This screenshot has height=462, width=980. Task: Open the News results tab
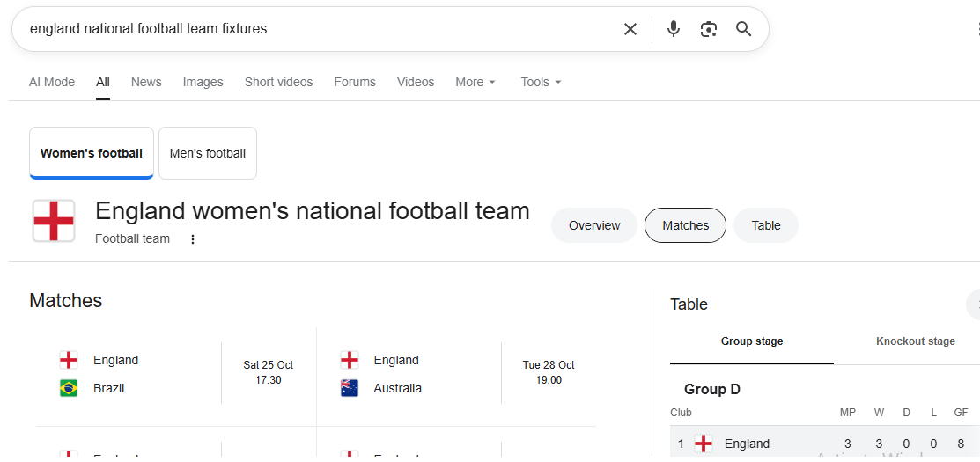146,82
